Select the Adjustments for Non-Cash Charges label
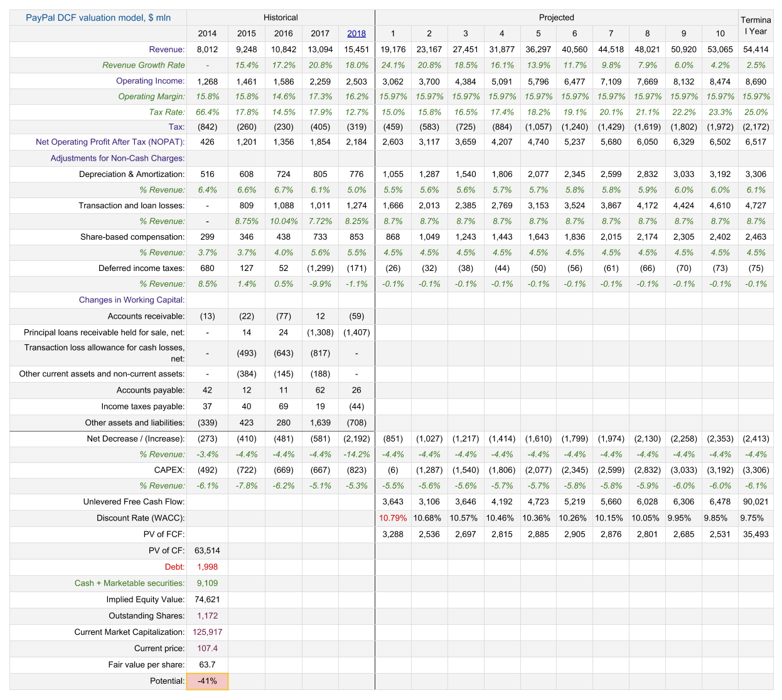This screenshot has height=700, width=782. point(117,158)
